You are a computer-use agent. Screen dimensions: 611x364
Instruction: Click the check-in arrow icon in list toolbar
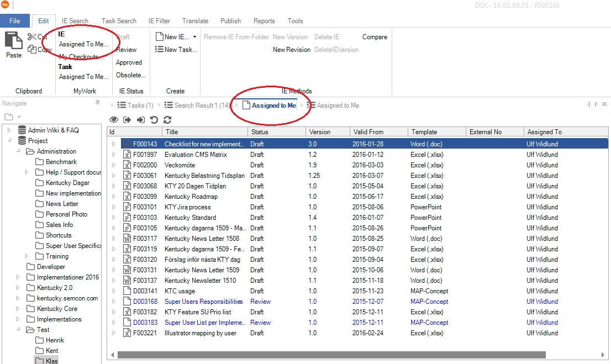point(140,119)
